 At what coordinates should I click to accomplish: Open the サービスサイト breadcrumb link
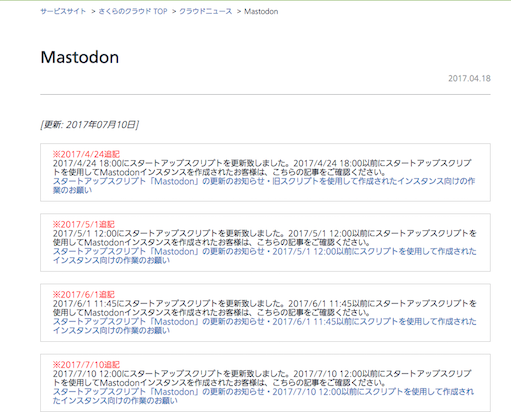[x=63, y=11]
